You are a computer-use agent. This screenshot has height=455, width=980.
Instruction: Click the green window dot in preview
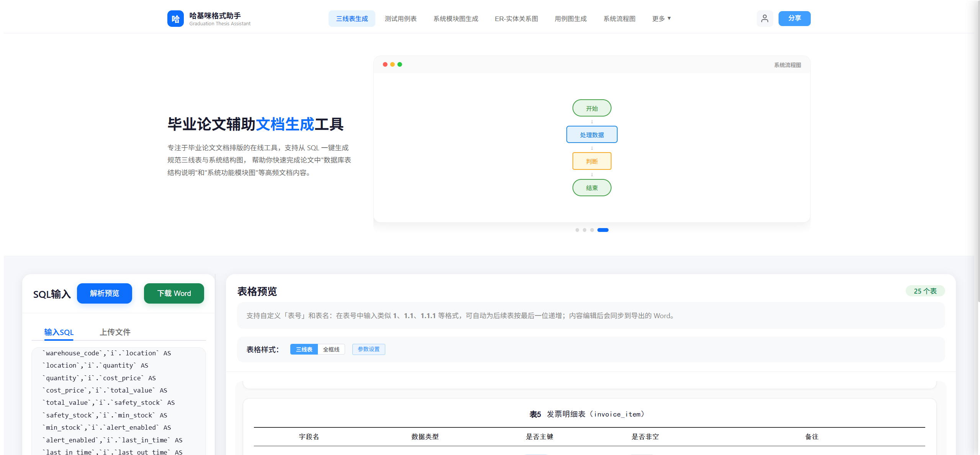pyautogui.click(x=399, y=64)
